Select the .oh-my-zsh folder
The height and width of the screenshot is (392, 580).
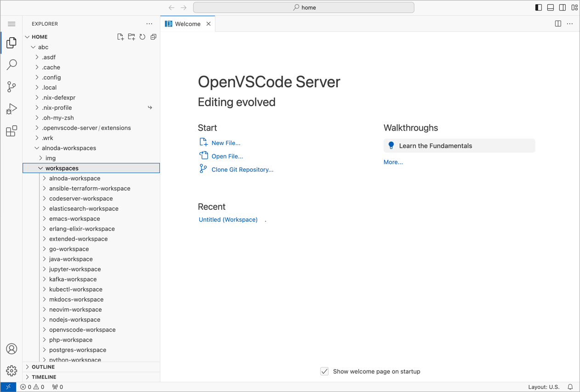pos(91,118)
